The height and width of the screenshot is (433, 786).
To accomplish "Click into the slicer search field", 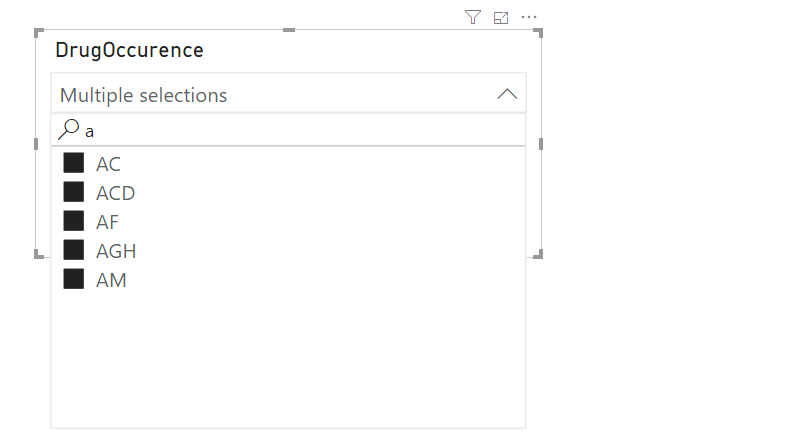I will (x=300, y=130).
